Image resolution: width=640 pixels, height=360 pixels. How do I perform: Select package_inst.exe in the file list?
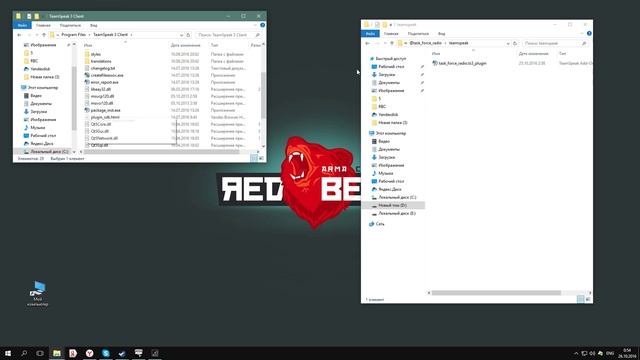tap(105, 110)
